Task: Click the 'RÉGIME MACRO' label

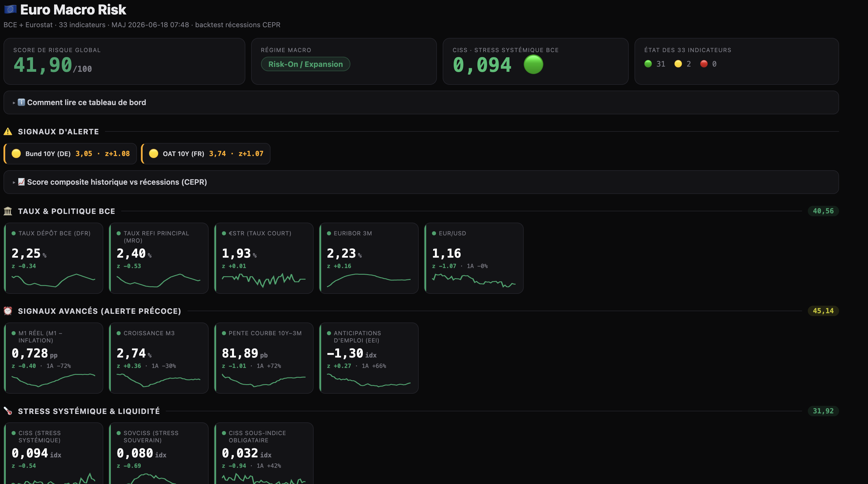Action: 286,50
